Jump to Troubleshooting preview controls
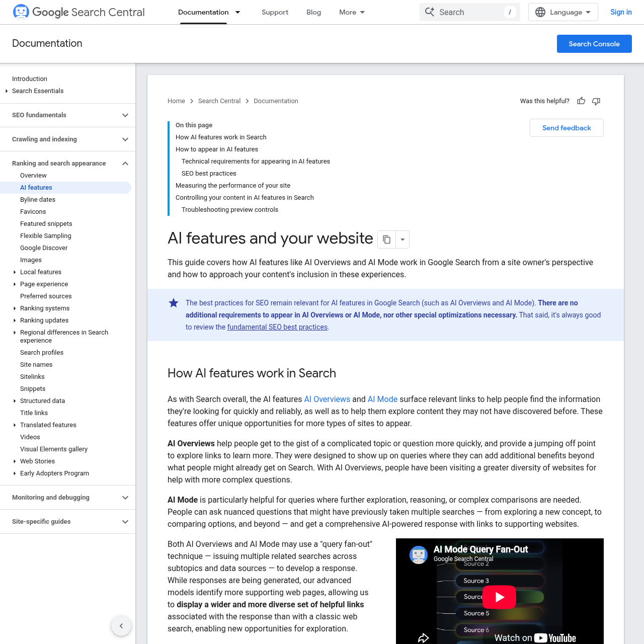Image resolution: width=644 pixels, height=644 pixels. tap(230, 210)
